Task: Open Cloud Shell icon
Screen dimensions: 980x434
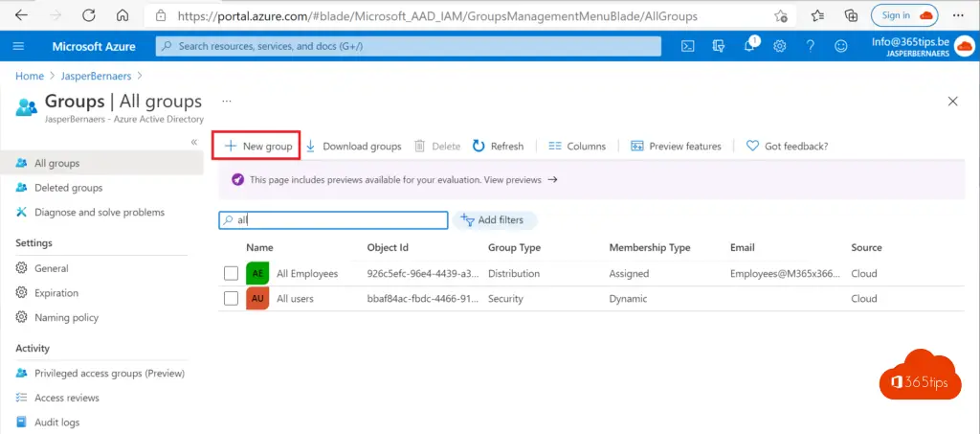Action: click(687, 46)
